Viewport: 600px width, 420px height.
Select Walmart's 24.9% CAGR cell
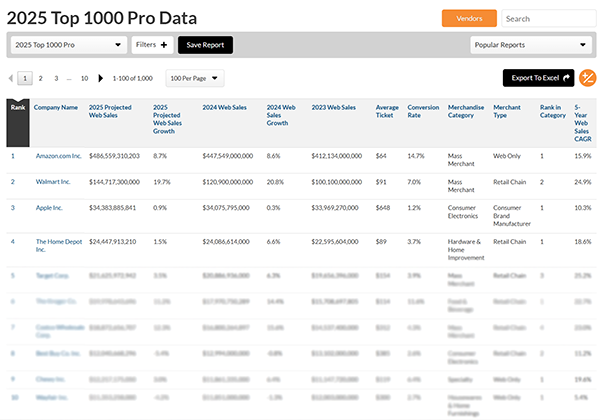[x=583, y=182]
